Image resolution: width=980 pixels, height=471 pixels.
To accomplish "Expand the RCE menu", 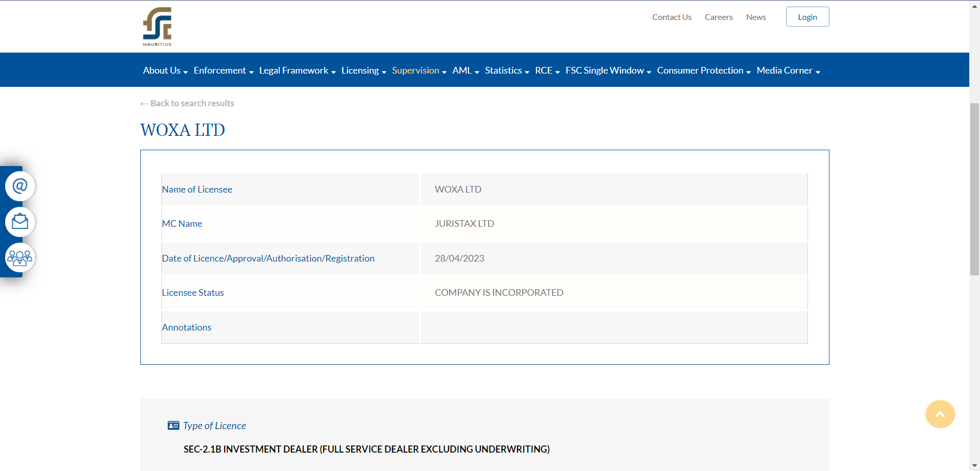I will click(547, 70).
